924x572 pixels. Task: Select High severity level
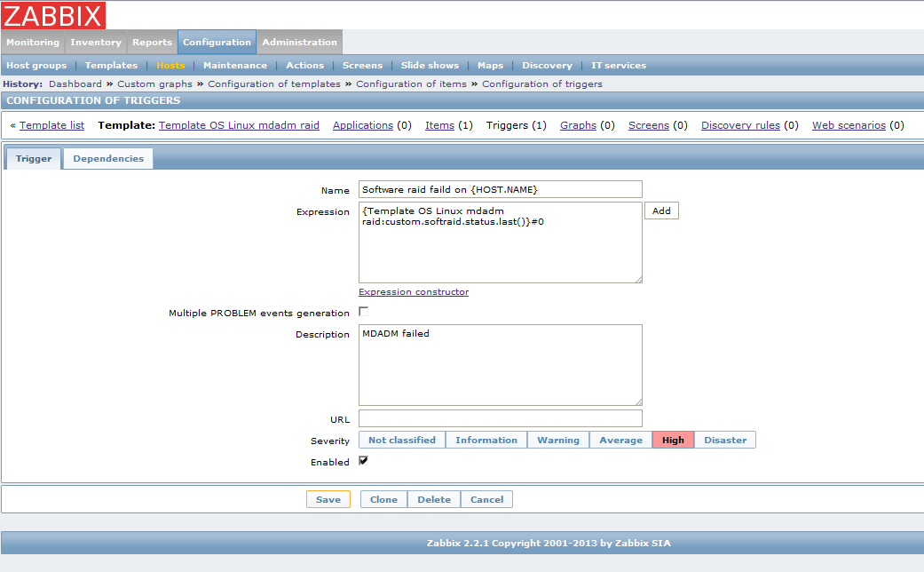673,440
